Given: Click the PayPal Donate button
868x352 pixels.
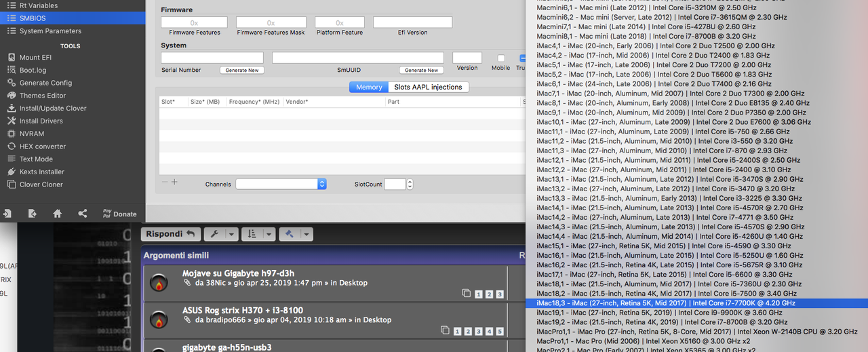Looking at the screenshot, I should [119, 214].
